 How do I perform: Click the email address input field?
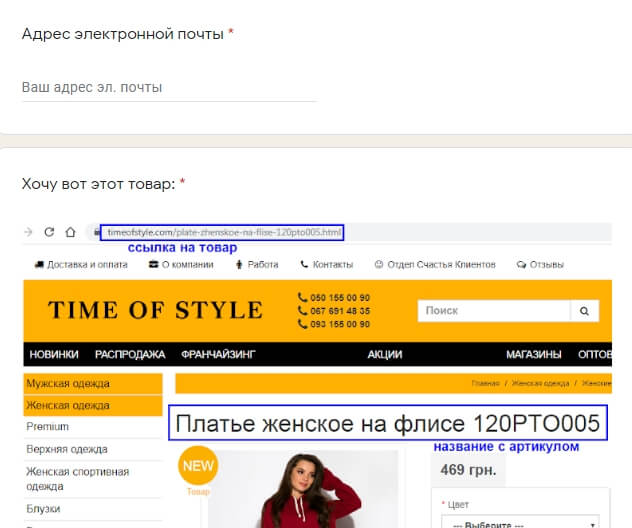[169, 87]
